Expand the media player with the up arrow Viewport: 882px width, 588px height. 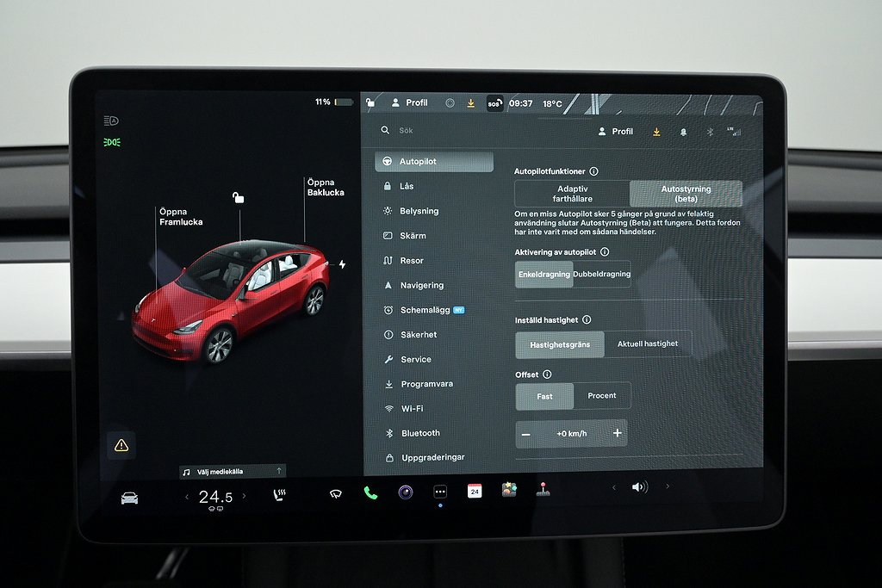point(279,471)
